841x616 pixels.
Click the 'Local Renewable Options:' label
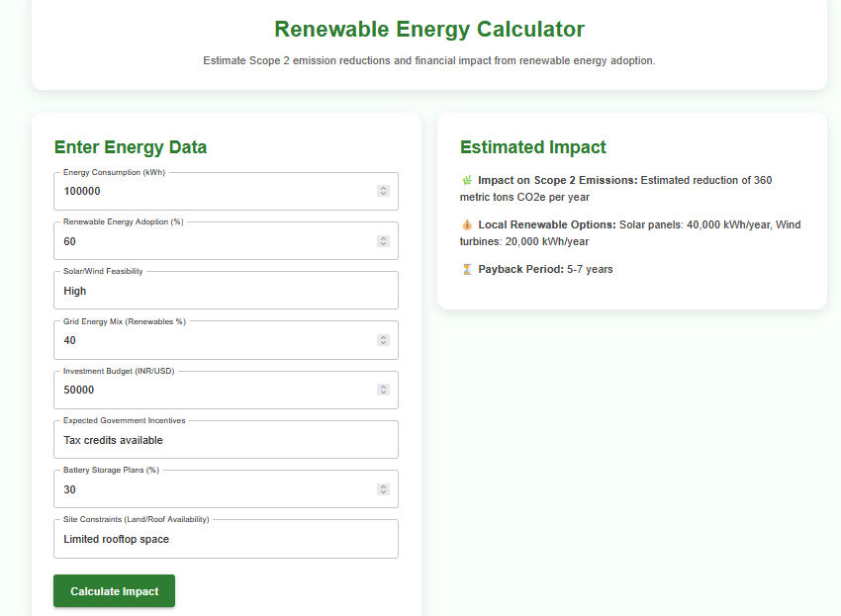(547, 224)
